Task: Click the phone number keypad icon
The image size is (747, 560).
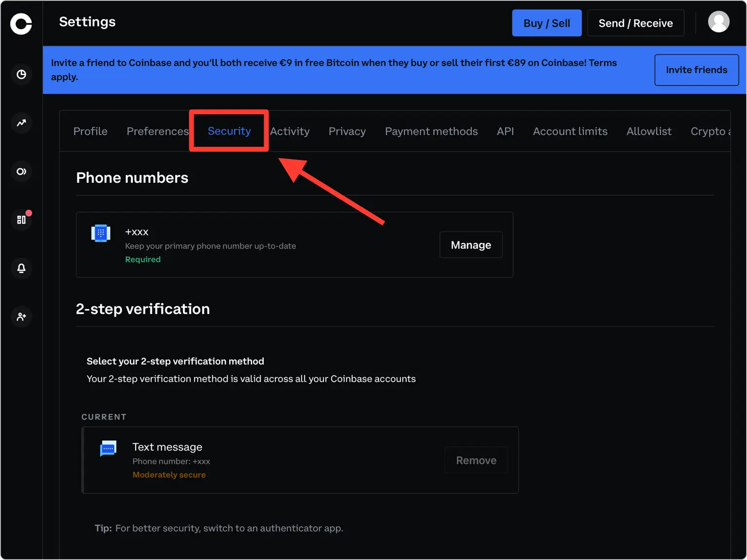Action: 101,233
